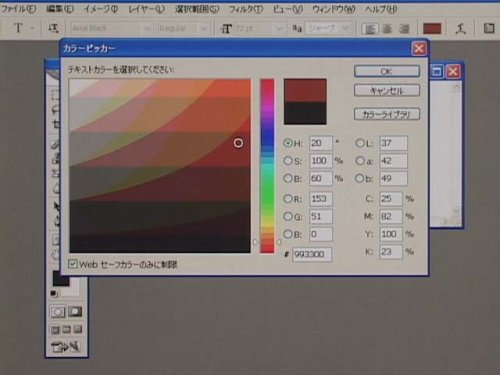Select the Lab b radio button
The width and height of the screenshot is (500, 375).
click(360, 178)
